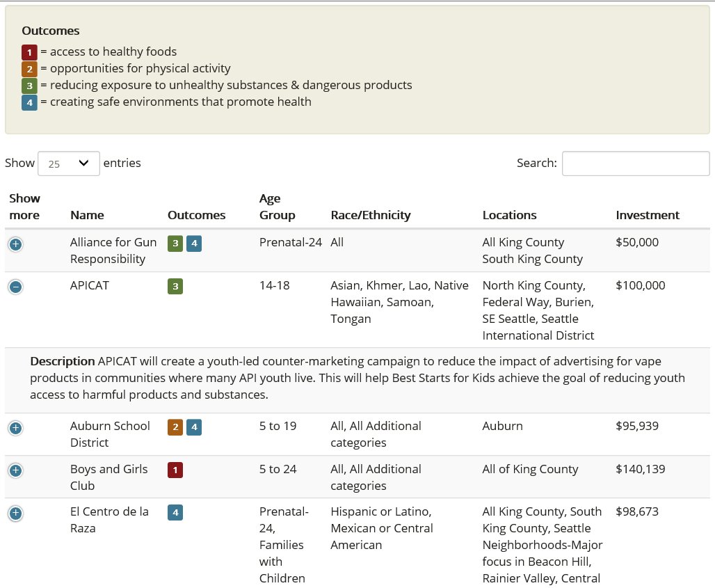Image resolution: width=715 pixels, height=588 pixels.
Task: Click 'access to healthy foods' legend text
Action: pos(113,51)
